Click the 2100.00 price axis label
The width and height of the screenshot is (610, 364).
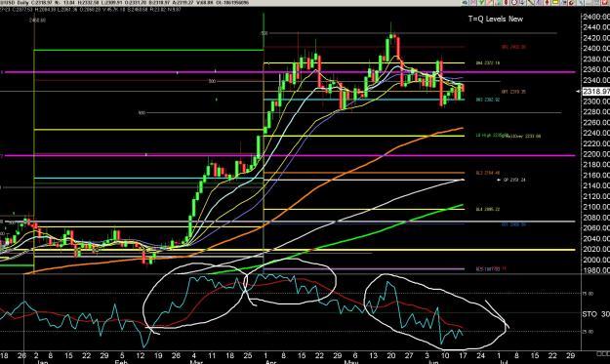[596, 207]
